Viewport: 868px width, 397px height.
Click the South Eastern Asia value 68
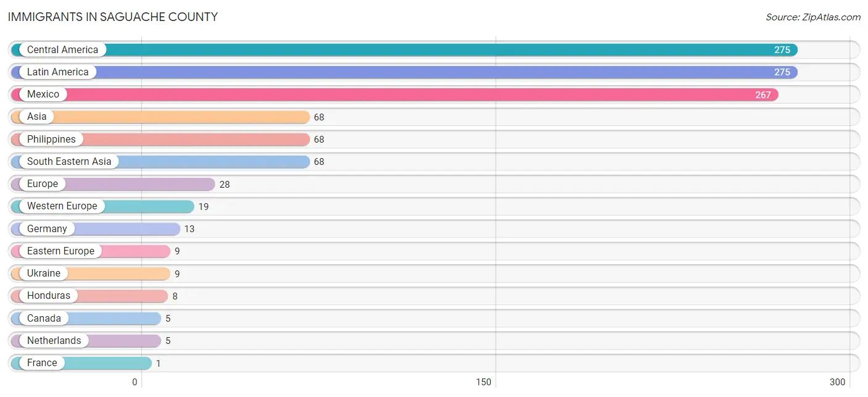[319, 162]
